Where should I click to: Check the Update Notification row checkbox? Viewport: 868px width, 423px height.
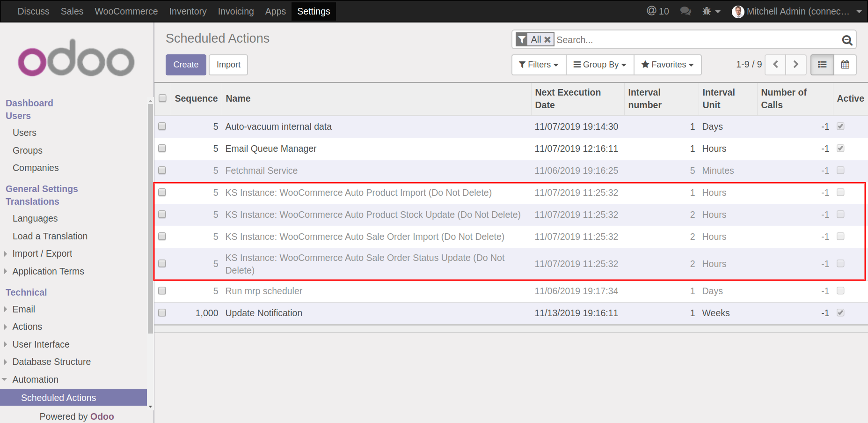pyautogui.click(x=162, y=313)
